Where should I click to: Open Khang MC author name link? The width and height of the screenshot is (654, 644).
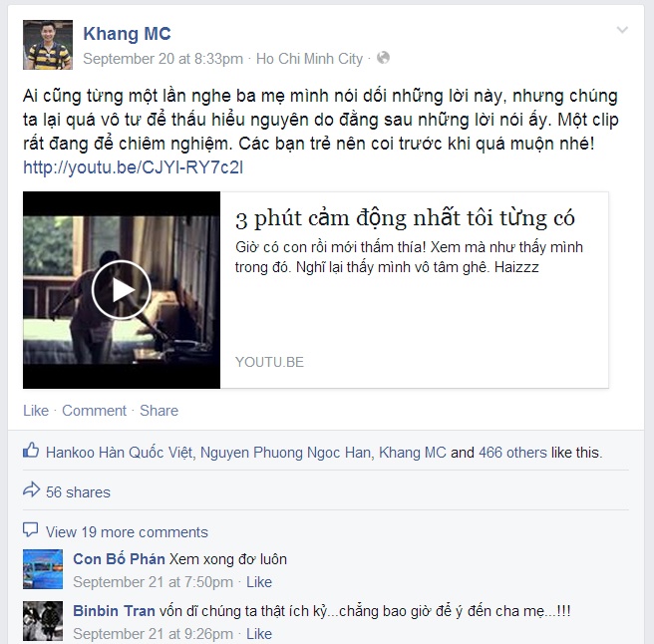(127, 34)
